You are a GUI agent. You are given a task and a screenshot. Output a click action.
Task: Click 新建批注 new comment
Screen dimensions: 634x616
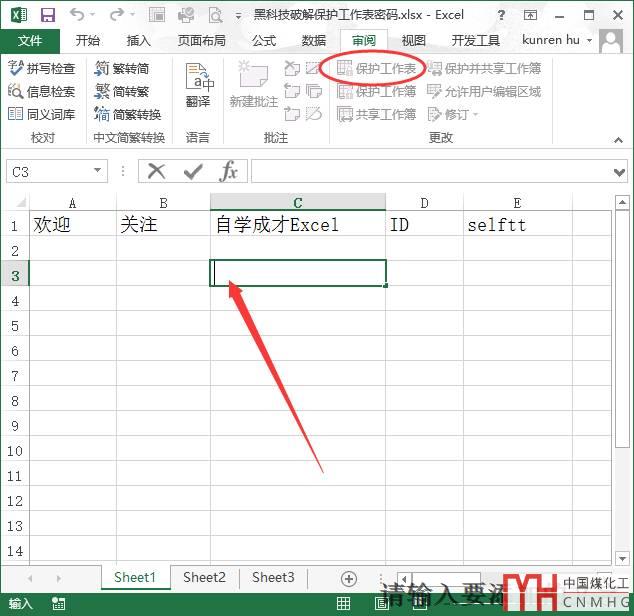[254, 85]
